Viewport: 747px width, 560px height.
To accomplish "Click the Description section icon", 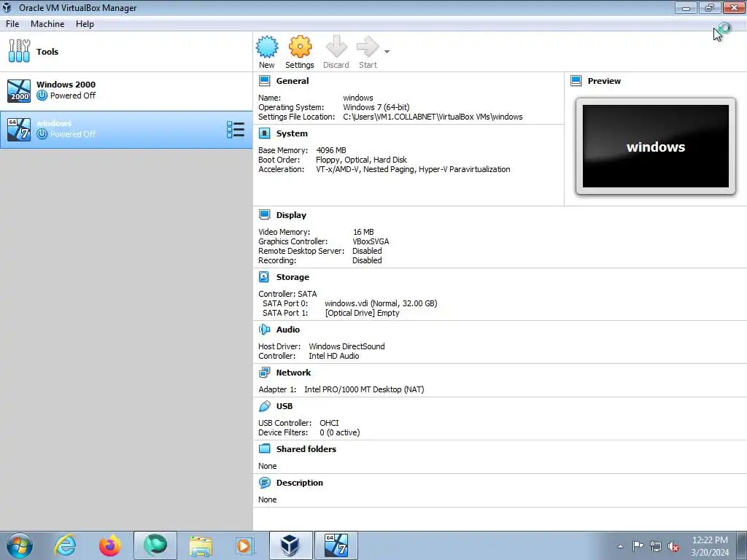I will coord(264,483).
